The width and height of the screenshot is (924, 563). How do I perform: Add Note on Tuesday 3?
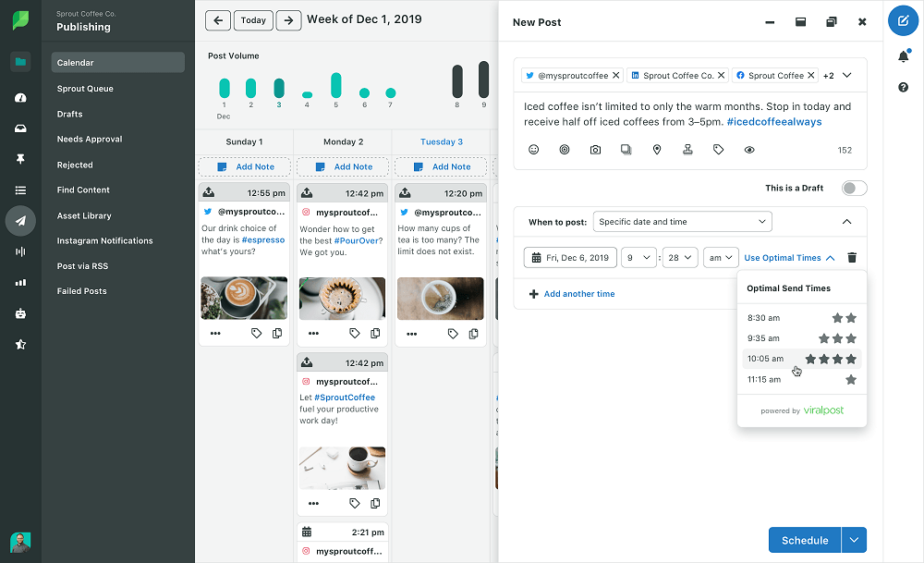coord(441,166)
